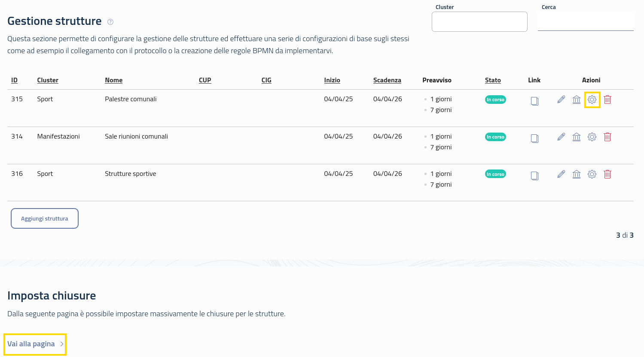644x357 pixels.
Task: Click the help icon beside Gestione strutture
Action: pyautogui.click(x=110, y=22)
